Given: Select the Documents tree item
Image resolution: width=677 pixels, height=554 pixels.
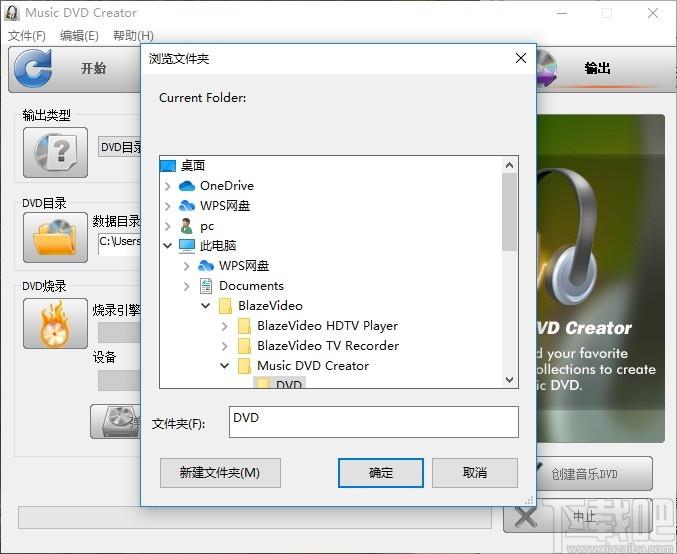Looking at the screenshot, I should 251,286.
